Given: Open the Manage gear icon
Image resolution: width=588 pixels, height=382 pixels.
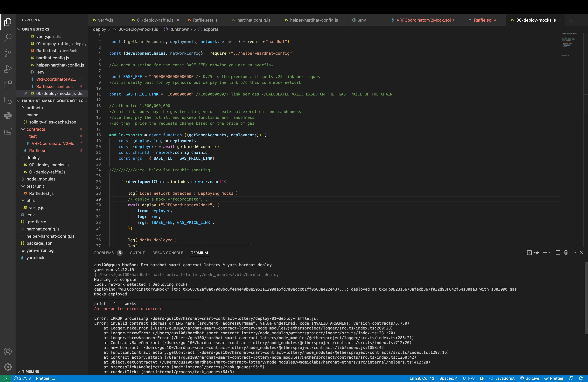Looking at the screenshot, I should click(x=8, y=367).
